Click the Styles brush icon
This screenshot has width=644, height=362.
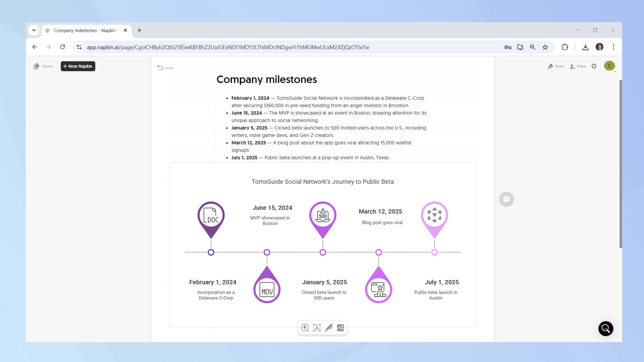pyautogui.click(x=556, y=66)
